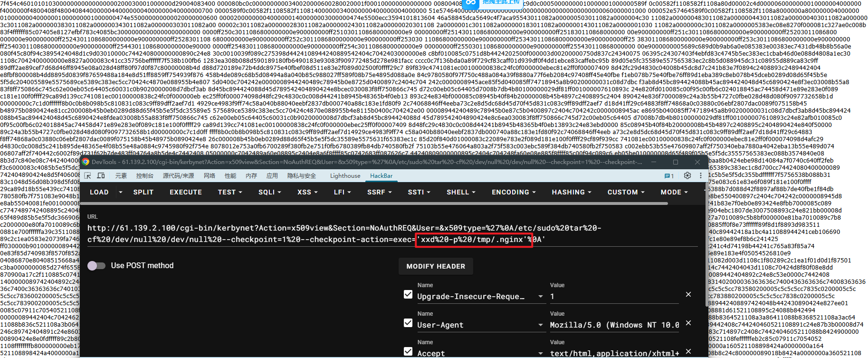Open the LOAD dropdown arrow

click(x=121, y=192)
